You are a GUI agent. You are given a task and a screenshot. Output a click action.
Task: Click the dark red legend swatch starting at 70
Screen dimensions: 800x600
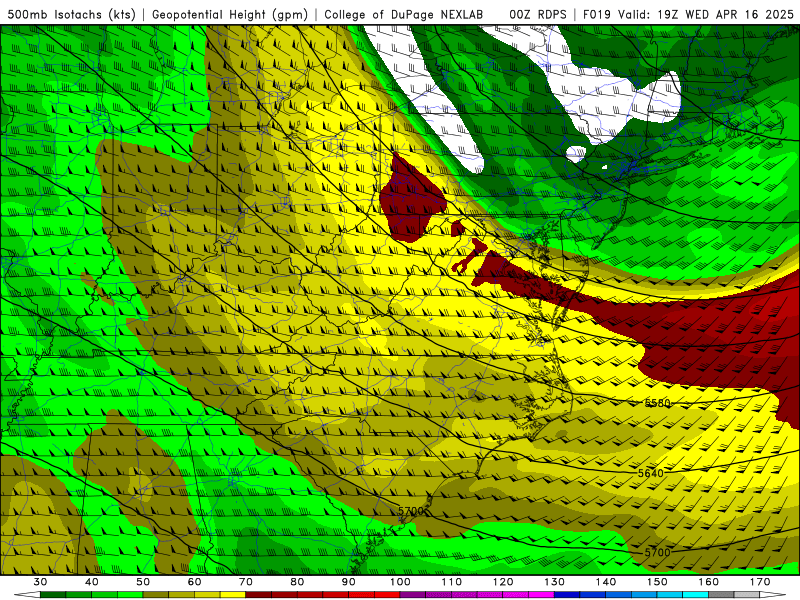tap(259, 595)
